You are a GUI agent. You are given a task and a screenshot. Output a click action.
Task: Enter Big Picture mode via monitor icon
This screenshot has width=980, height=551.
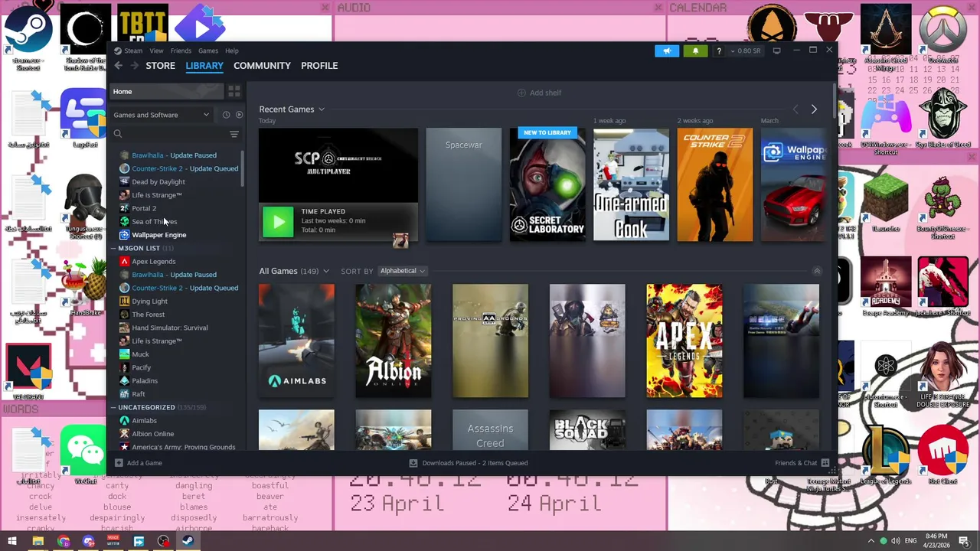tap(776, 51)
